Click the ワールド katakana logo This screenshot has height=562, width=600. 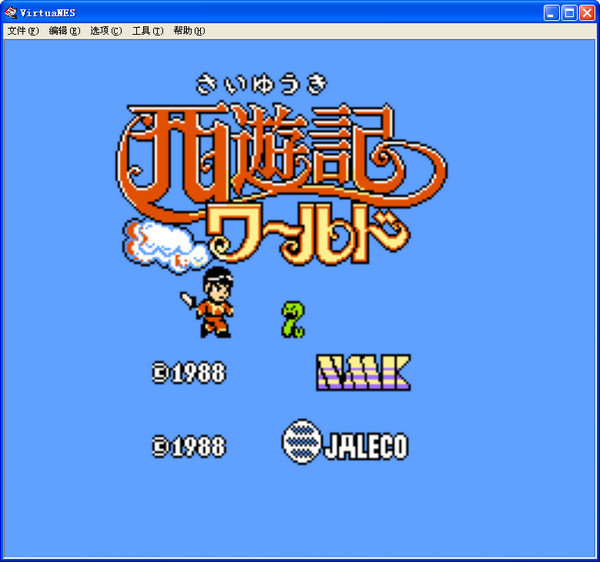tap(308, 234)
